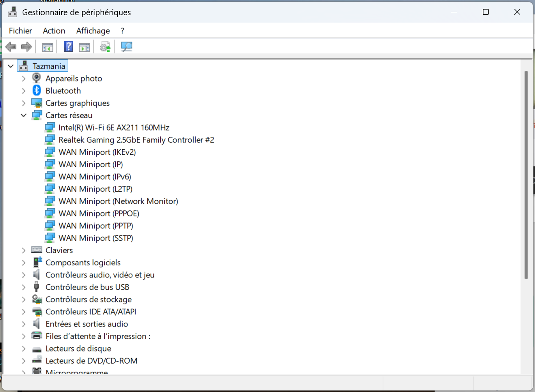The width and height of the screenshot is (535, 392).
Task: Select Realtek Gaming 2.5GbE Family Controller #2
Action: coord(136,139)
